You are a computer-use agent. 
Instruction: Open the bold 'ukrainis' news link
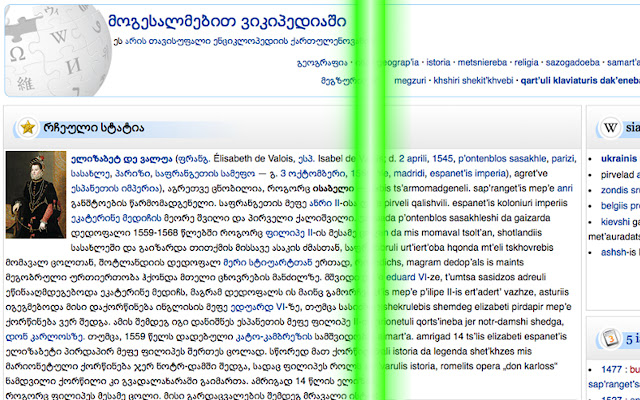point(619,158)
